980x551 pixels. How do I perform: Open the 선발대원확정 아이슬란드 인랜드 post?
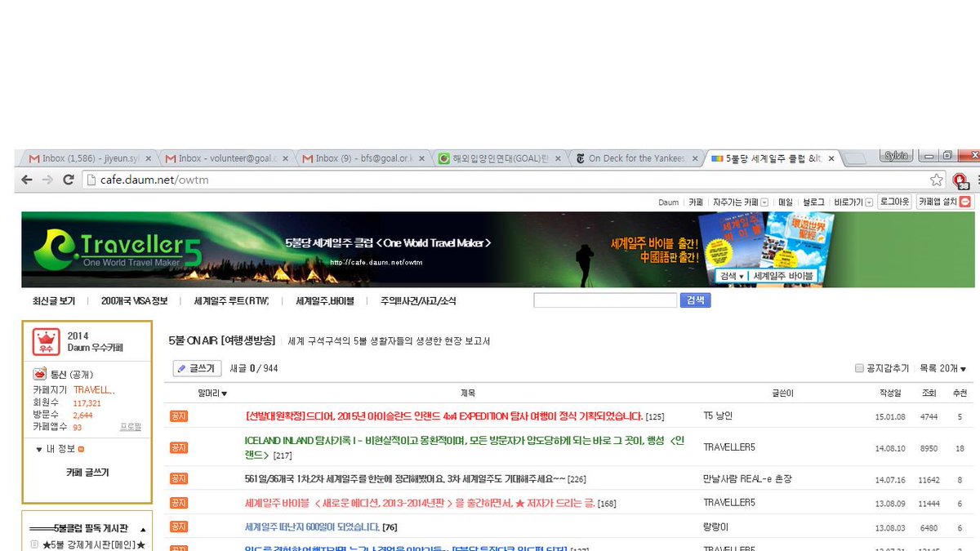coord(443,416)
